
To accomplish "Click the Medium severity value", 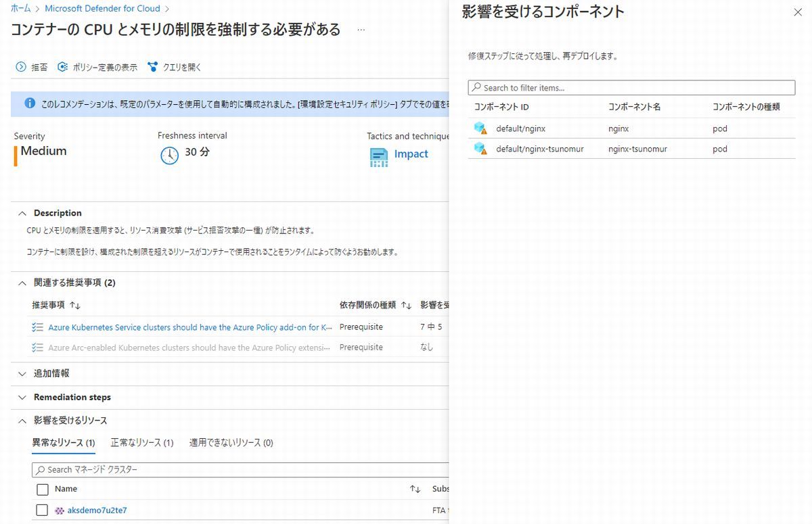I will coord(43,151).
